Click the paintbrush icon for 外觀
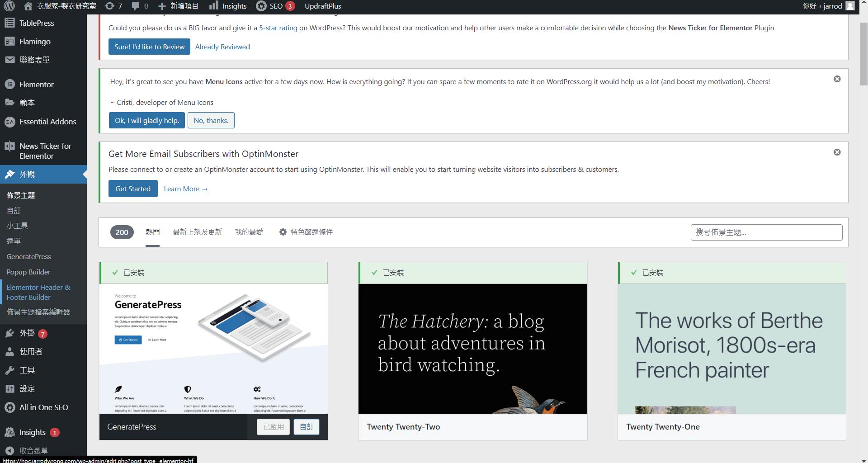Viewport: 868px width, 463px height. click(9, 175)
